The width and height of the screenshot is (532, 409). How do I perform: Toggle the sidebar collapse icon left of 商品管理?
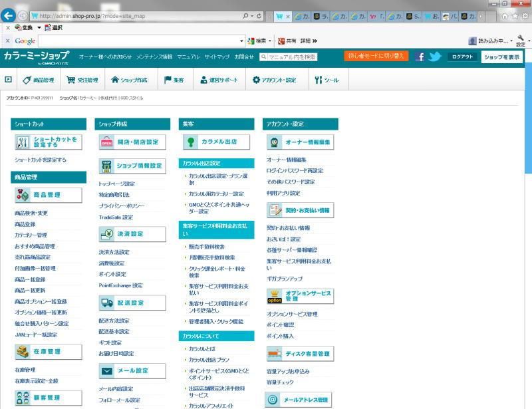(8, 79)
